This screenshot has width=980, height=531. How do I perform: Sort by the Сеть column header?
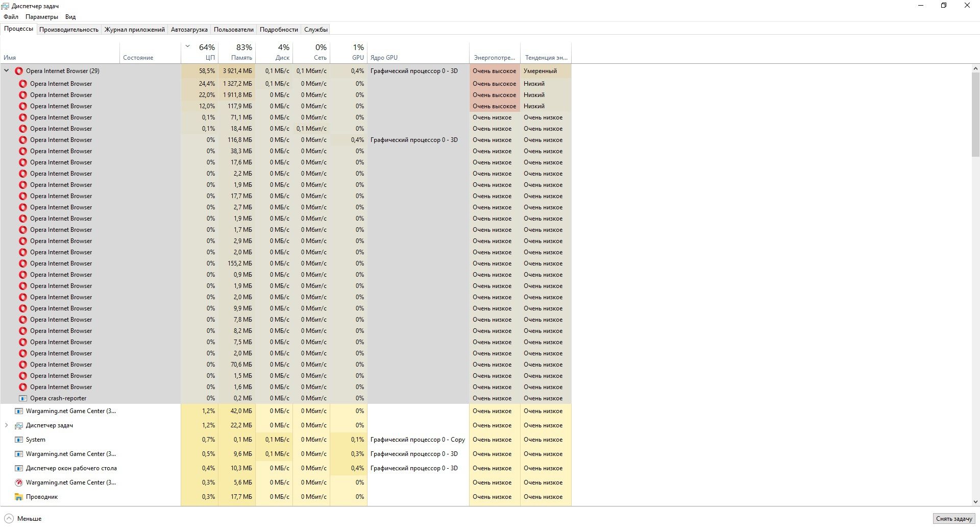(x=311, y=53)
